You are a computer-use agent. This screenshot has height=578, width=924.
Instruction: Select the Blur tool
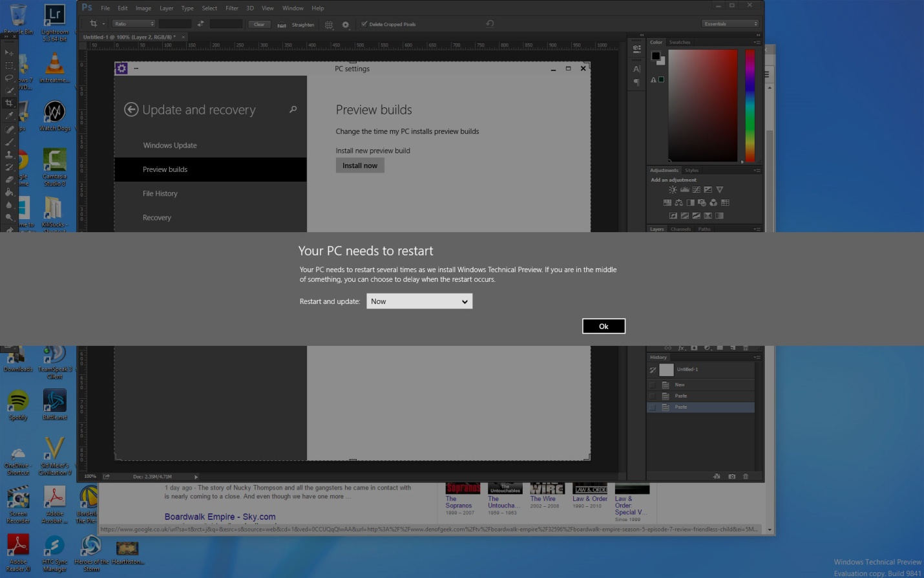click(9, 205)
